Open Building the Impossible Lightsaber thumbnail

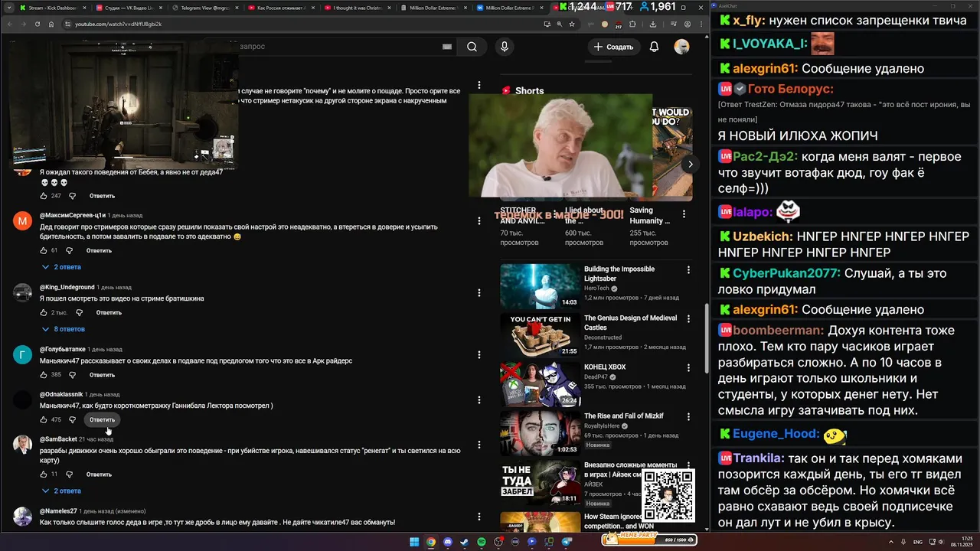(541, 286)
